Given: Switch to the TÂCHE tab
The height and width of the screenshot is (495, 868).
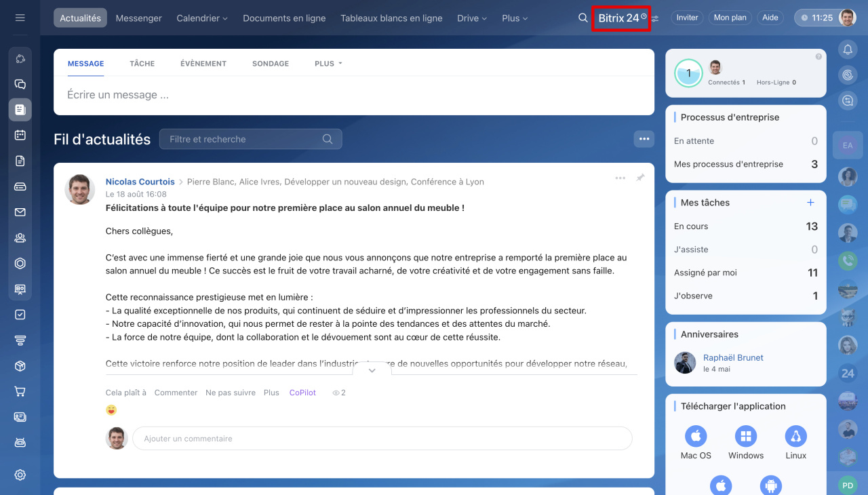Looking at the screenshot, I should pyautogui.click(x=142, y=63).
